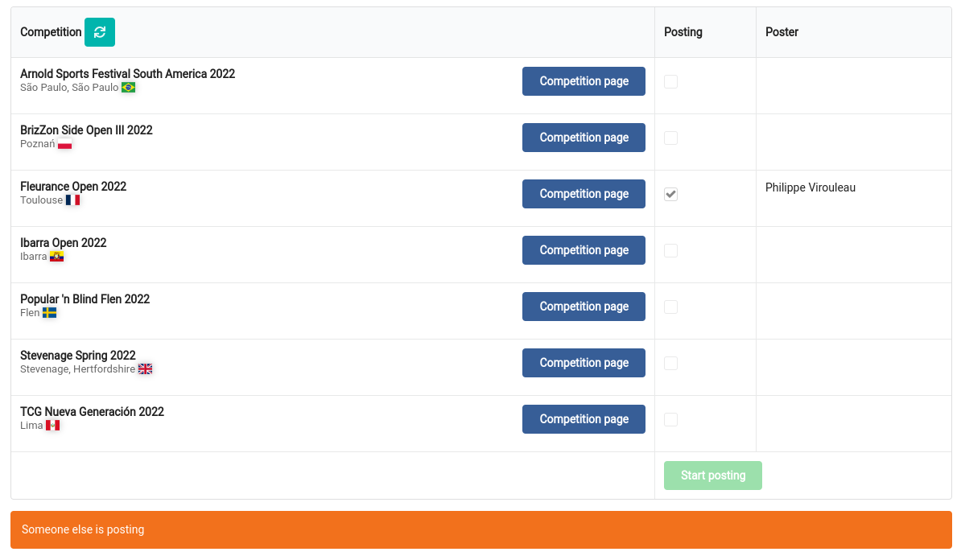Image resolution: width=961 pixels, height=560 pixels.
Task: Click the São Paulo, São Paulo location text
Action: pos(69,88)
